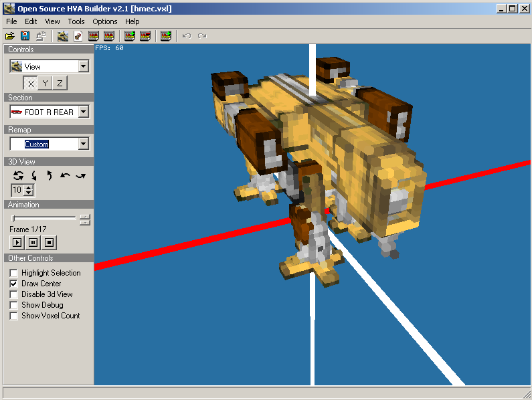532x400 pixels.
Task: Open a voxel file with the folder icon
Action: click(x=10, y=35)
